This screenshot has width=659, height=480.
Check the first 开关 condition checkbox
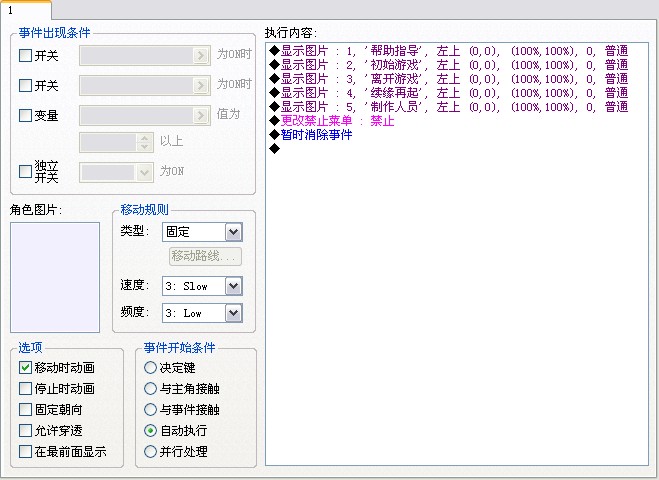[x=25, y=55]
